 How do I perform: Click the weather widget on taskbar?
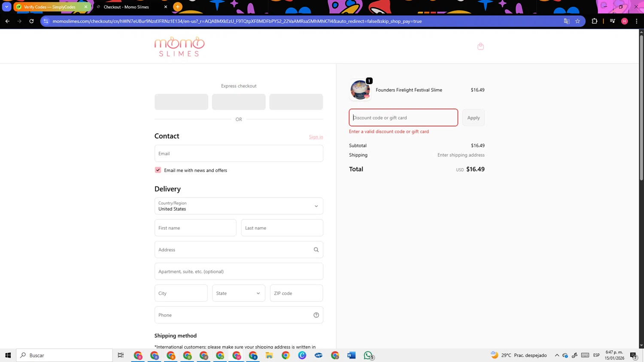point(519,355)
